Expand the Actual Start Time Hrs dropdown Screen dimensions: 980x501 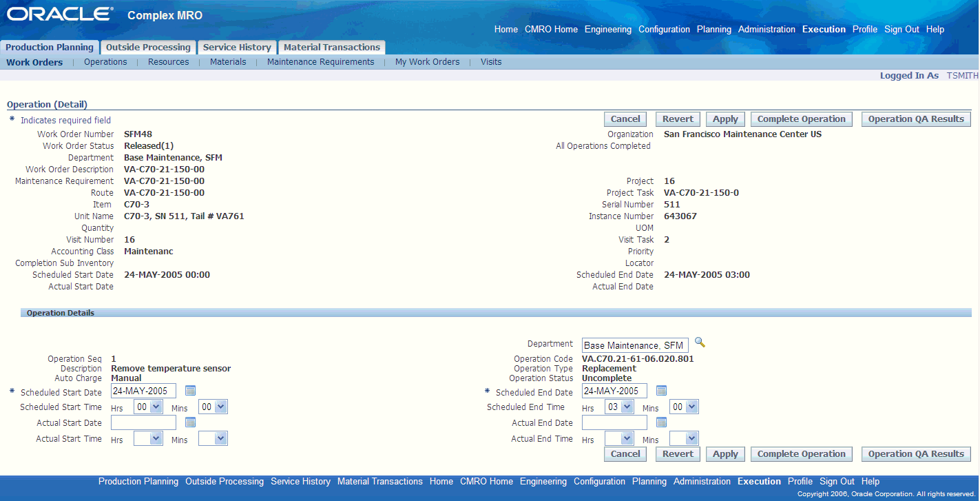148,438
